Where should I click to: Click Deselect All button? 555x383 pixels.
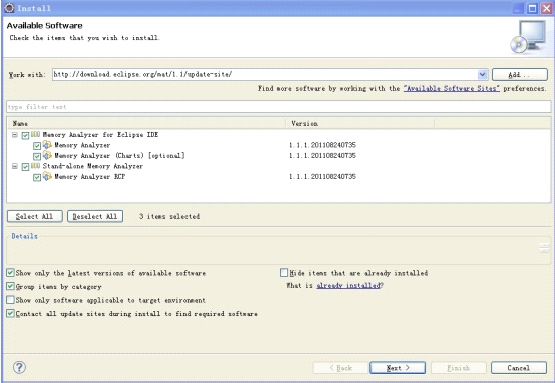(x=95, y=216)
